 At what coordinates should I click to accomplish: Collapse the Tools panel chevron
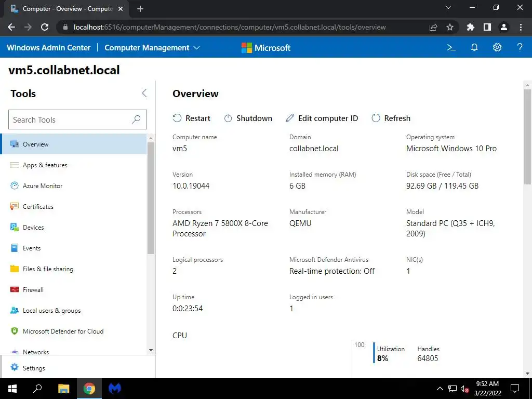click(144, 93)
